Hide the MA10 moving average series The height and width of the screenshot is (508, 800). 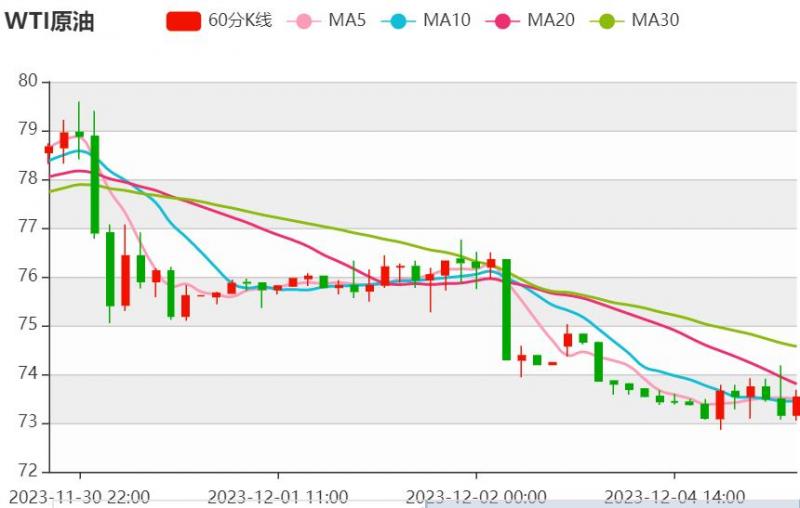click(x=426, y=21)
